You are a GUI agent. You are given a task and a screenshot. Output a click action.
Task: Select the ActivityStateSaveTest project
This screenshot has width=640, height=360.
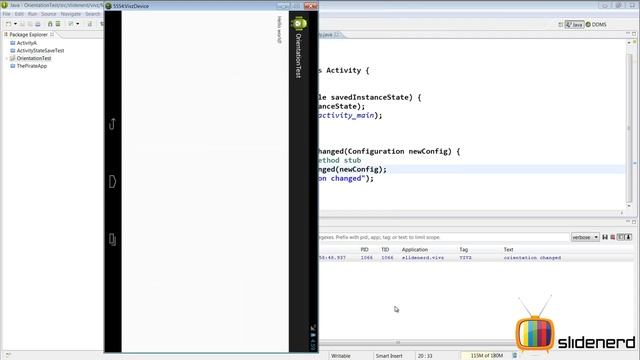coord(40,51)
